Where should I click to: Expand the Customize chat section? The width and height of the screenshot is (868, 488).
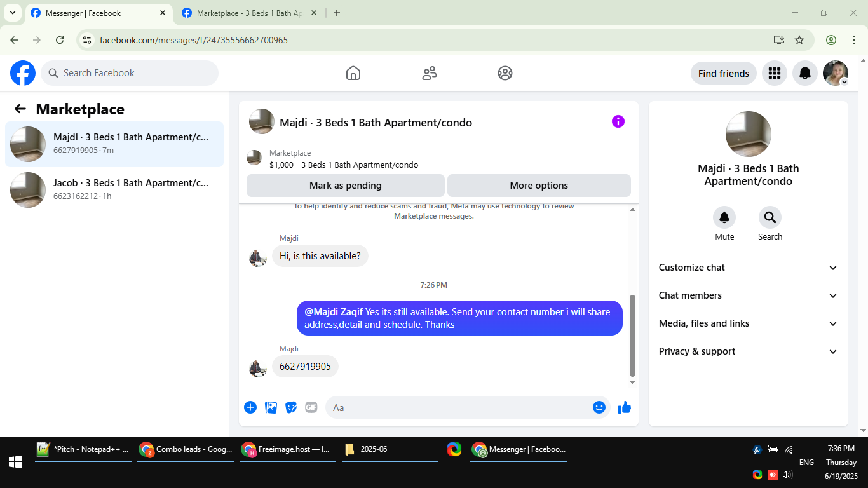749,268
